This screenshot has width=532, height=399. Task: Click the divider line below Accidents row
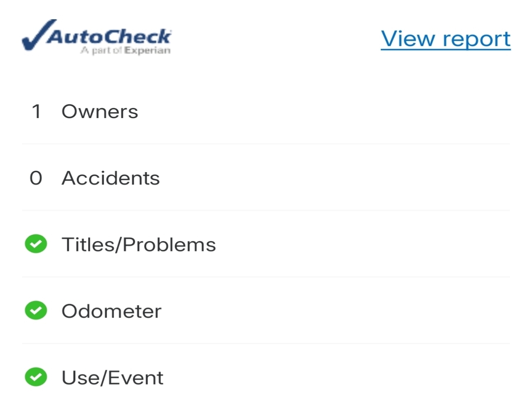[x=266, y=210]
